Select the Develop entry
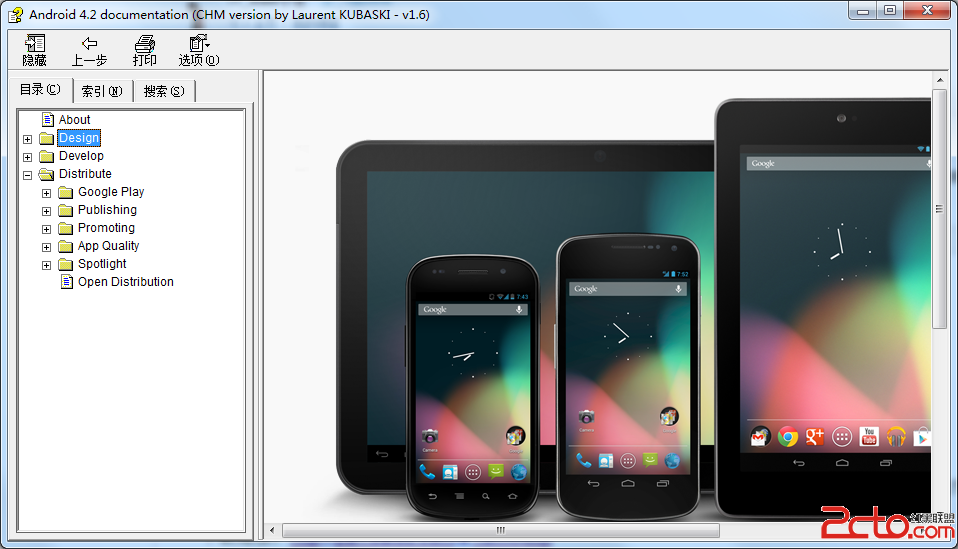958x549 pixels. pyautogui.click(x=81, y=156)
